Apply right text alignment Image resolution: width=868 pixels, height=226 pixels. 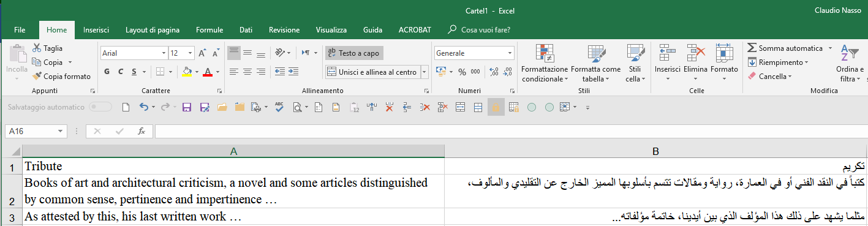pyautogui.click(x=261, y=72)
